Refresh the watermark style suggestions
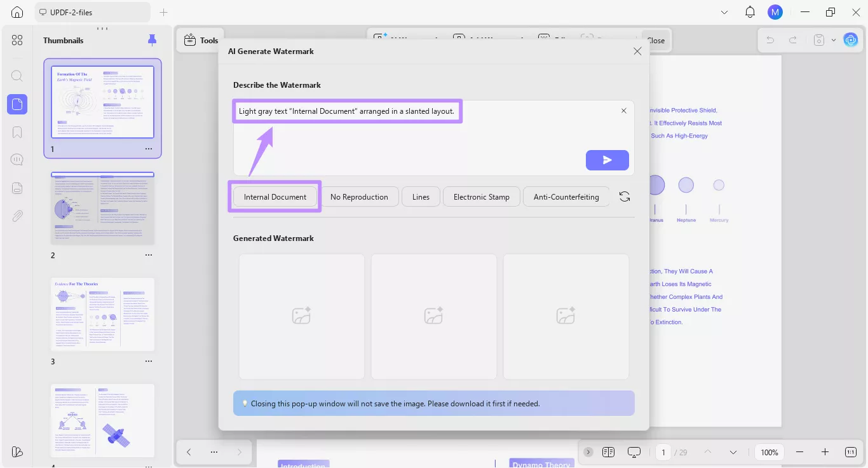The height and width of the screenshot is (468, 868). pyautogui.click(x=625, y=196)
